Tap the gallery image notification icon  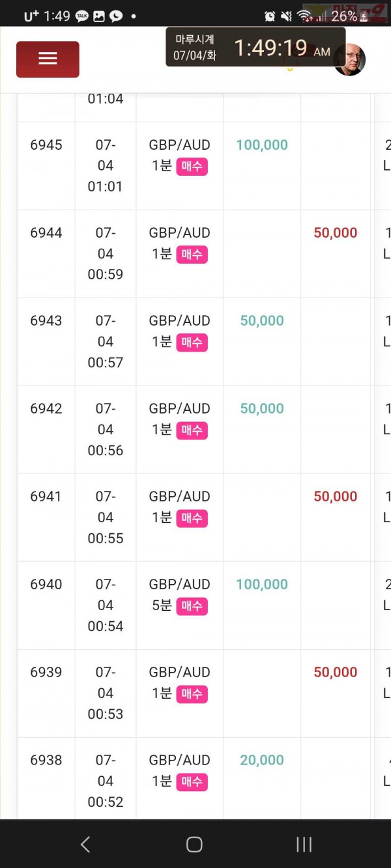(x=99, y=16)
